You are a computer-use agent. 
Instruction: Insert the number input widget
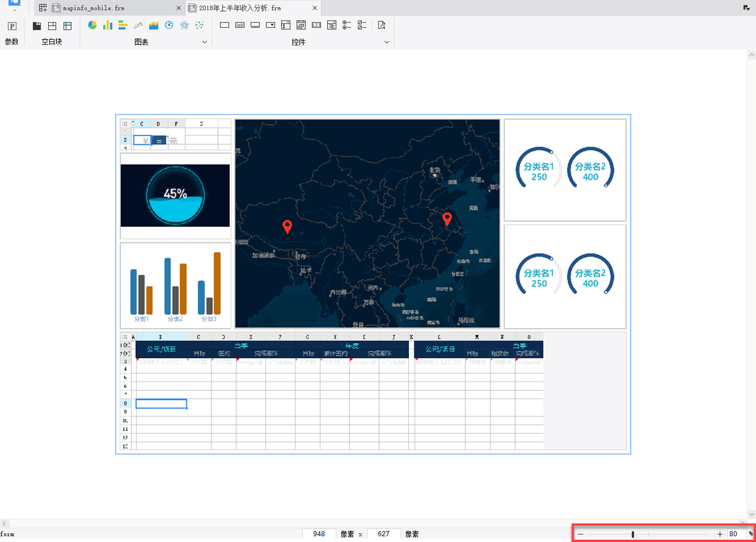point(316,25)
